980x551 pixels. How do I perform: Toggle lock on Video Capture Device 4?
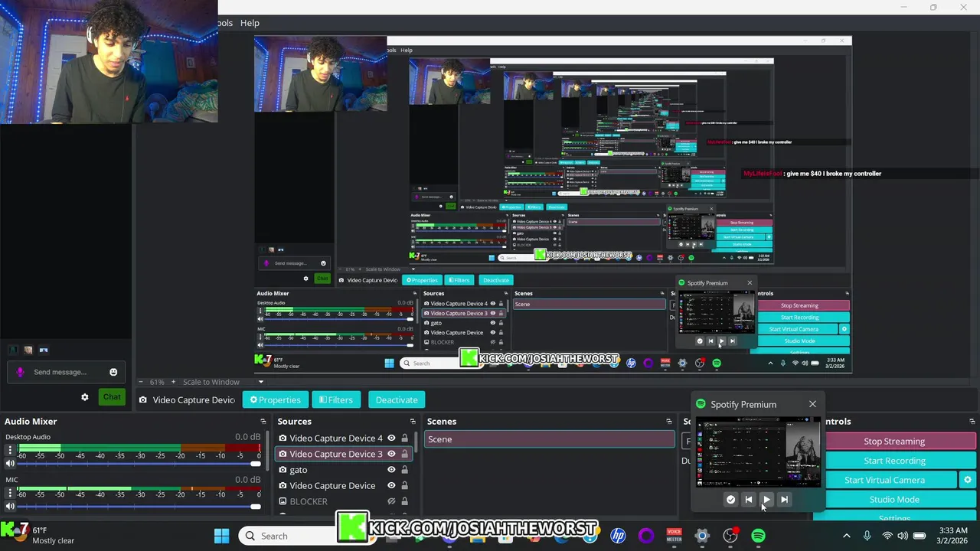point(404,439)
